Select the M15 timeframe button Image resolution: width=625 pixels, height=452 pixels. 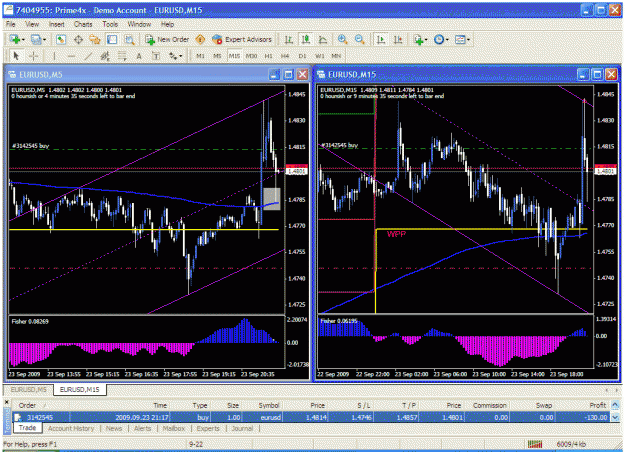point(234,56)
